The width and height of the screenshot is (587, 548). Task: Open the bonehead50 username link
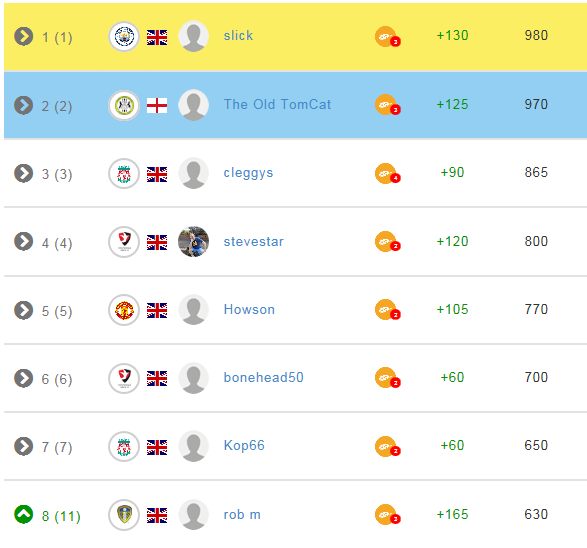[x=264, y=377]
